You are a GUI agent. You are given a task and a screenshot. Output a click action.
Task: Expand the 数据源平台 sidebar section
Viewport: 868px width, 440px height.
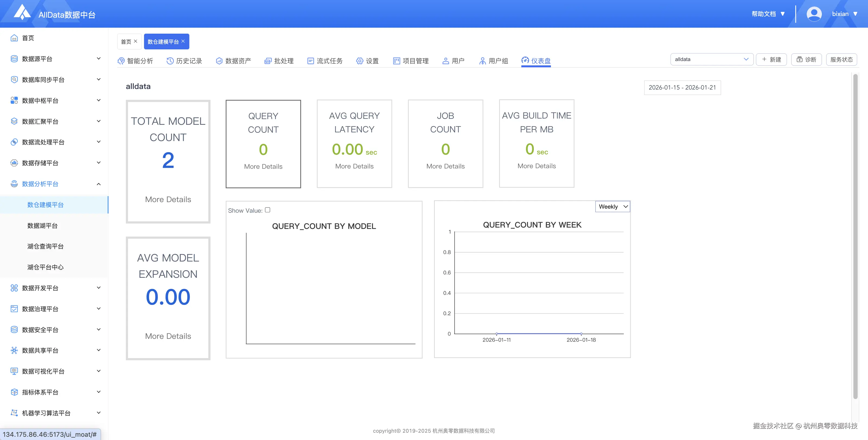tap(98, 59)
